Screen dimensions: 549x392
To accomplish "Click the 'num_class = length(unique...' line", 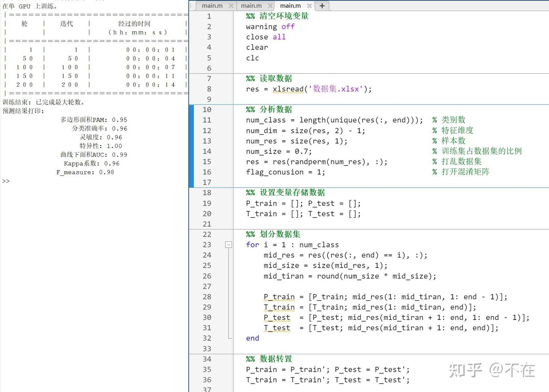I will coord(334,120).
